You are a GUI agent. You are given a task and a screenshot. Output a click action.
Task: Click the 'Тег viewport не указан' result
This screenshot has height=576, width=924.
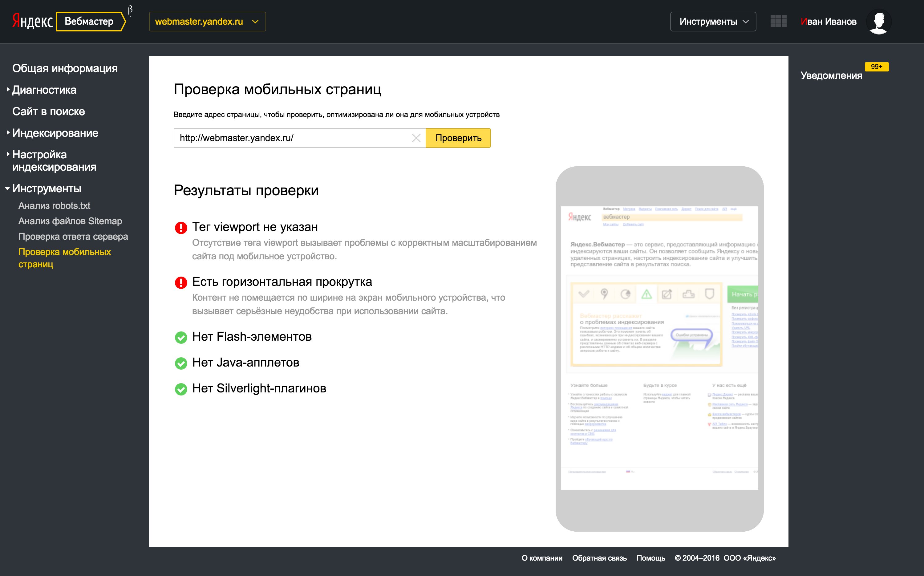[x=255, y=227]
